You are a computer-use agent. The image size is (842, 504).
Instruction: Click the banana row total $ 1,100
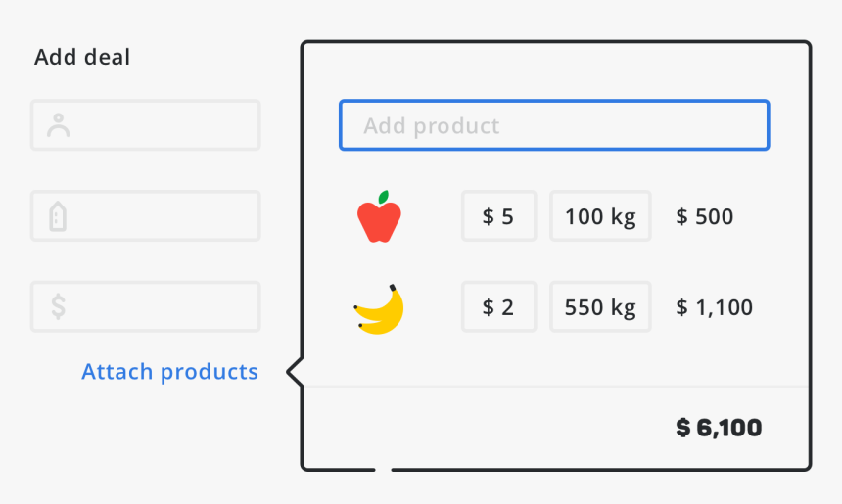coord(714,307)
